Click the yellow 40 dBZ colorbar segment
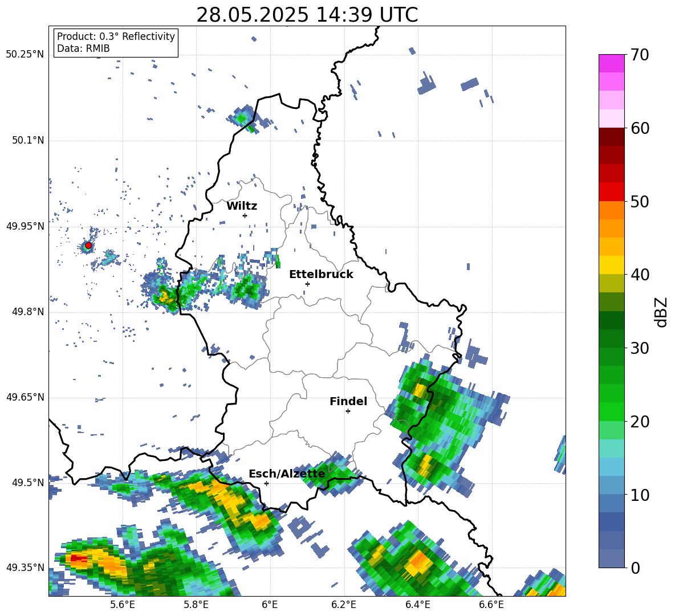 pos(611,264)
